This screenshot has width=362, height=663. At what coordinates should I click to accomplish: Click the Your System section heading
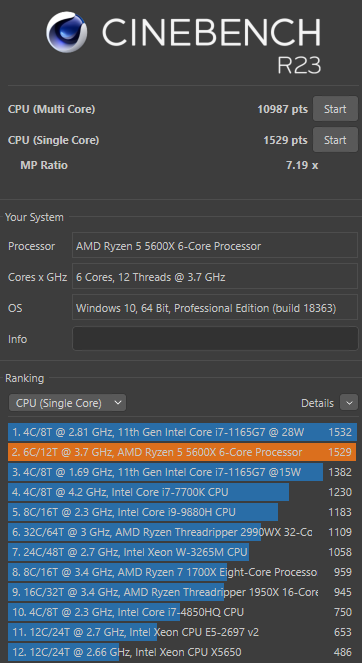(34, 217)
